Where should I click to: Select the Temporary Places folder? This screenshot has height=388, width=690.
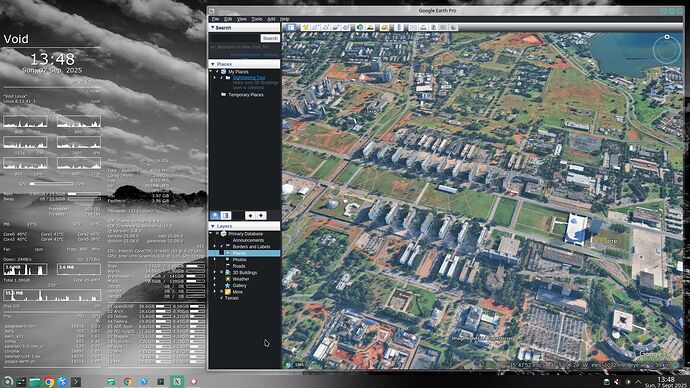click(x=246, y=95)
